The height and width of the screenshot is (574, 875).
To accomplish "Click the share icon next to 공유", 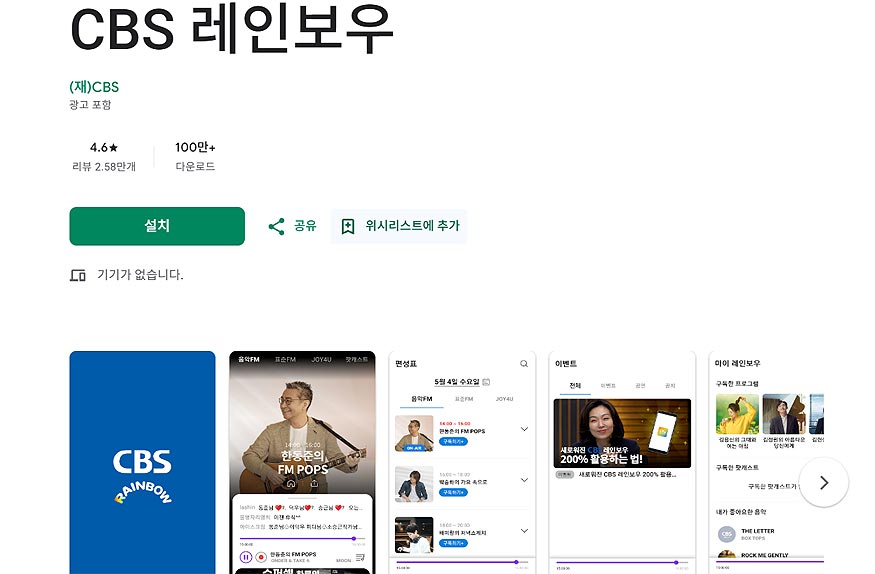I will coord(276,226).
